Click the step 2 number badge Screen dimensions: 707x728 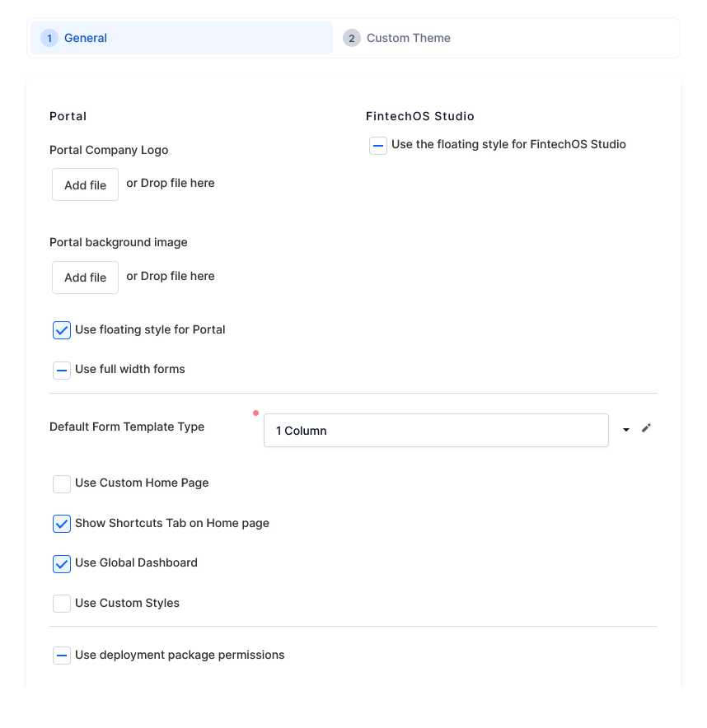(352, 38)
